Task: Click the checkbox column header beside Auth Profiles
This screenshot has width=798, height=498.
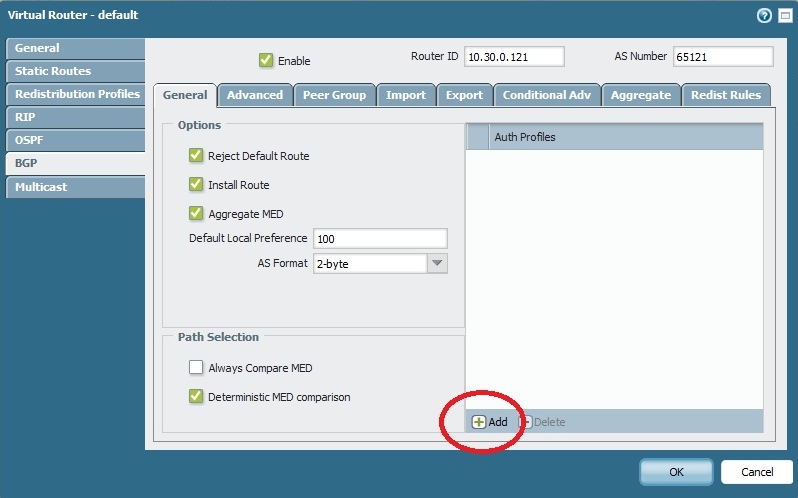Action: tap(478, 136)
